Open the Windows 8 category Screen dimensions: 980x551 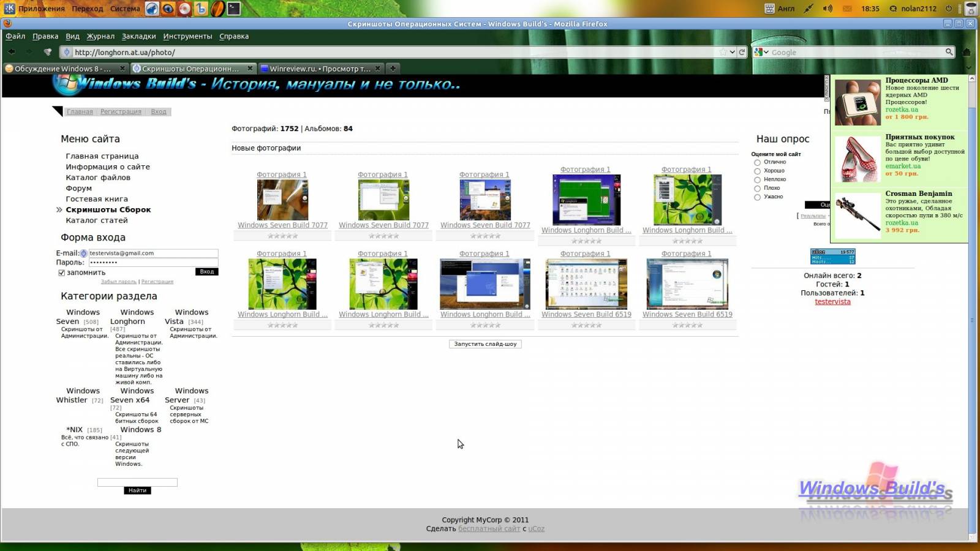141,430
